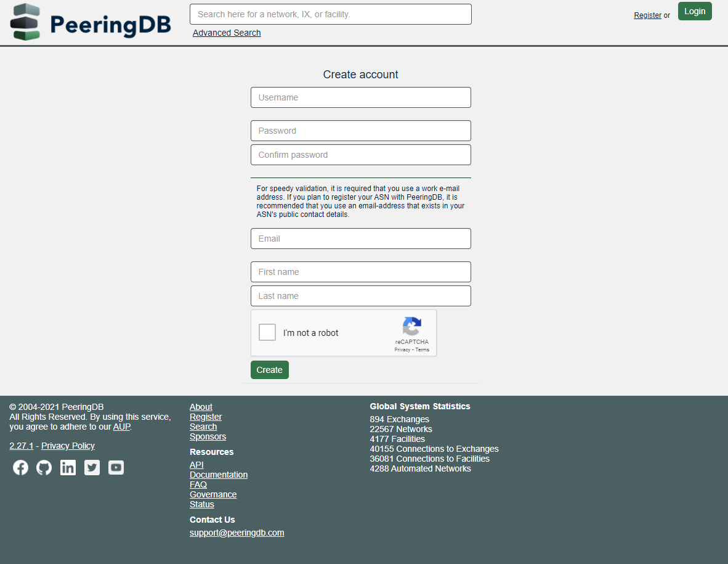
Task: Focus the Username field
Action: 360,97
